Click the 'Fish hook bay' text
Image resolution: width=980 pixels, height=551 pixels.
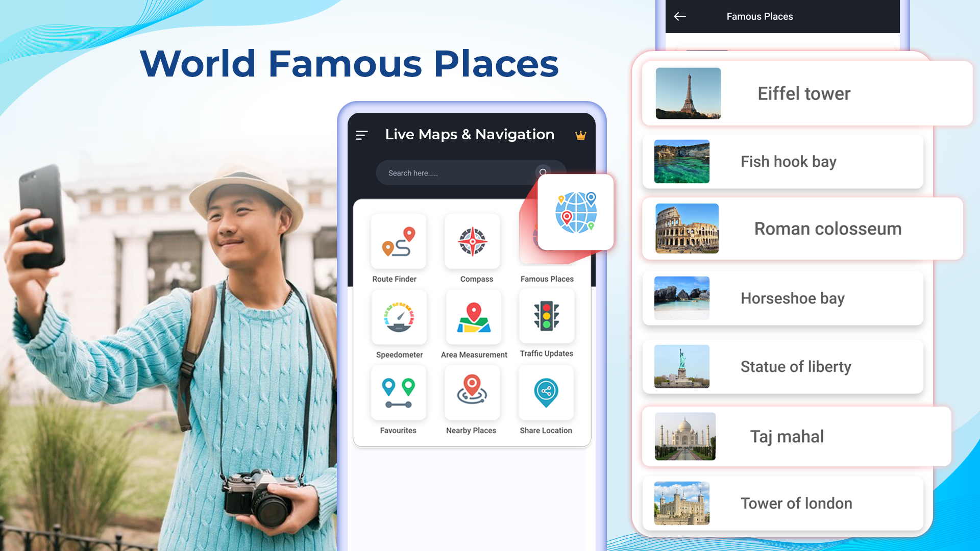tap(789, 162)
